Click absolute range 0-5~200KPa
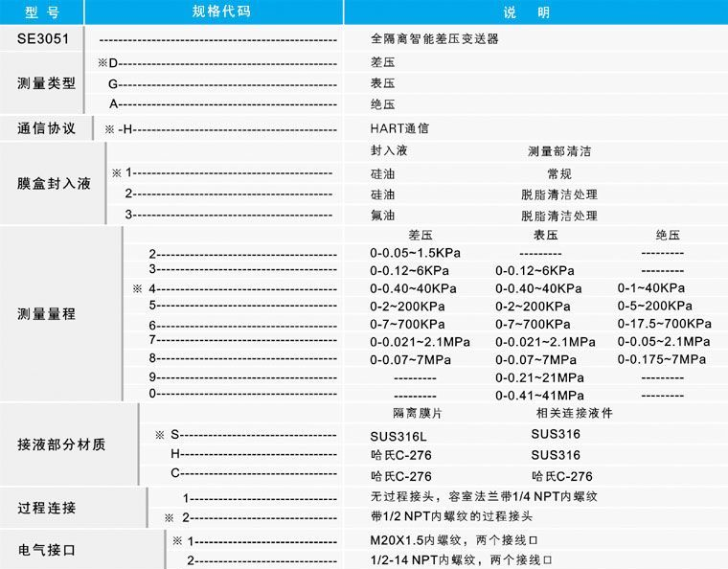This screenshot has height=569, width=728. [x=654, y=306]
